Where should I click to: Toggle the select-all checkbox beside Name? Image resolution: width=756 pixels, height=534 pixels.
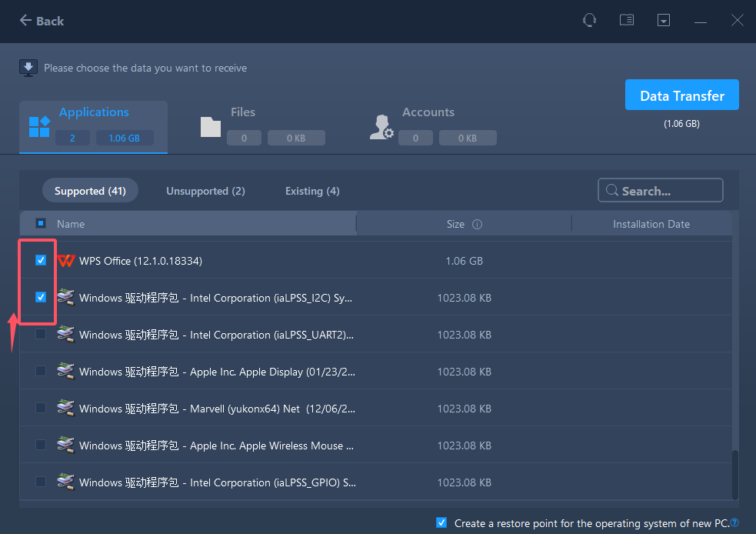pos(41,224)
